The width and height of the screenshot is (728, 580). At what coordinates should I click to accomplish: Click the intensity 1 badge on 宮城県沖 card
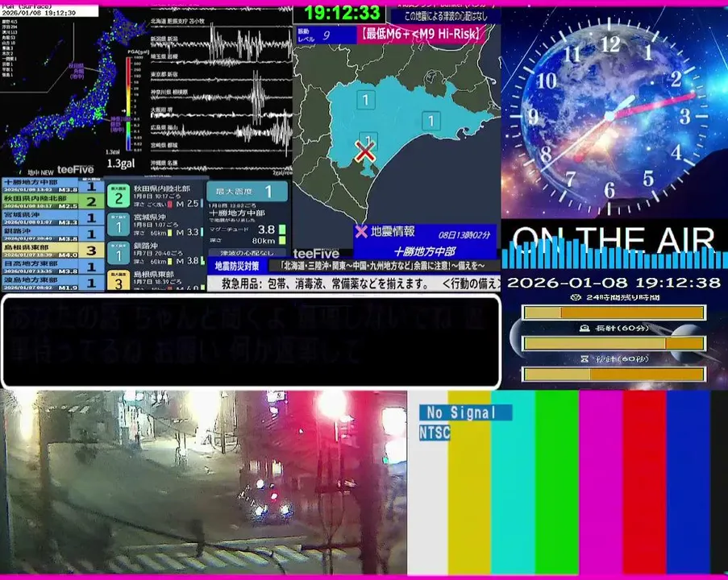click(x=119, y=226)
